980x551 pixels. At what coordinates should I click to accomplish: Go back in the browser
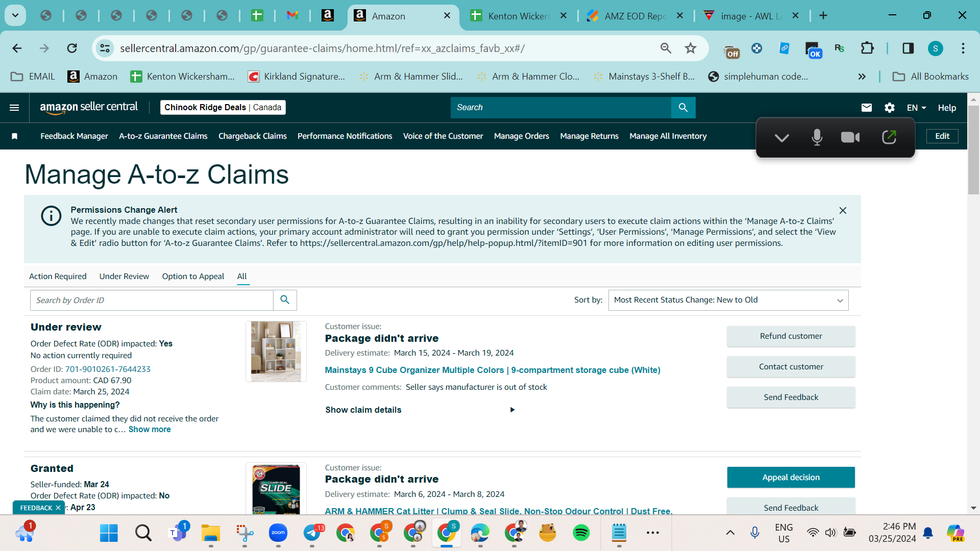pyautogui.click(x=17, y=48)
